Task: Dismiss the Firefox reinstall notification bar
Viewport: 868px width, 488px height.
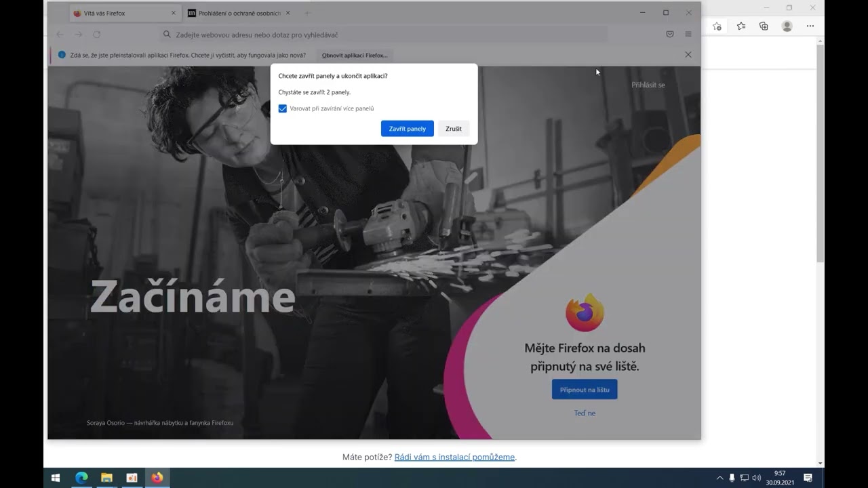Action: 688,55
